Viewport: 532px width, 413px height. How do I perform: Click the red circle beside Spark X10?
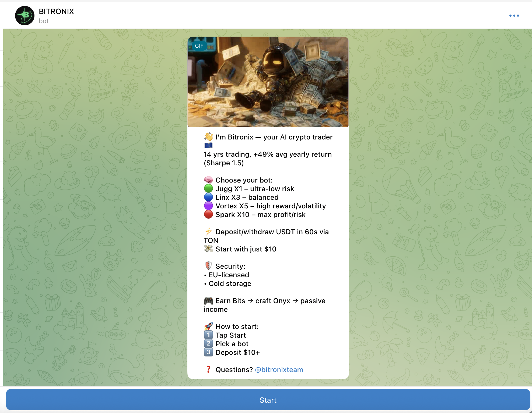click(208, 215)
